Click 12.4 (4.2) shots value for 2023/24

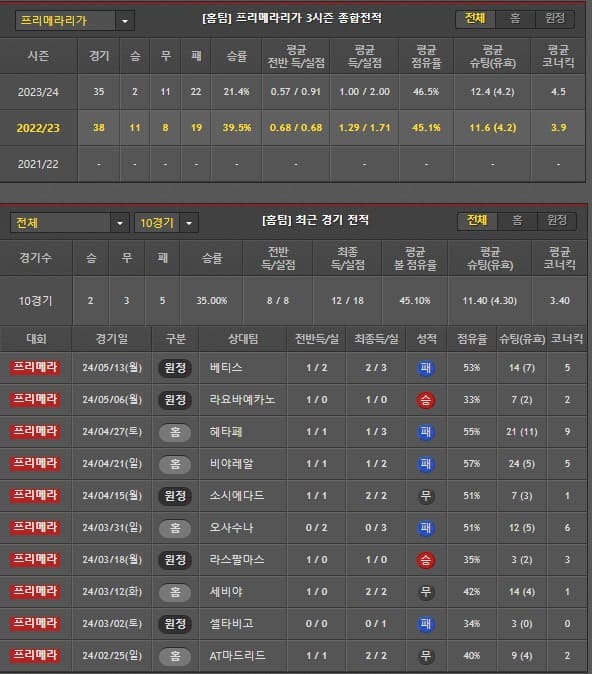492,92
